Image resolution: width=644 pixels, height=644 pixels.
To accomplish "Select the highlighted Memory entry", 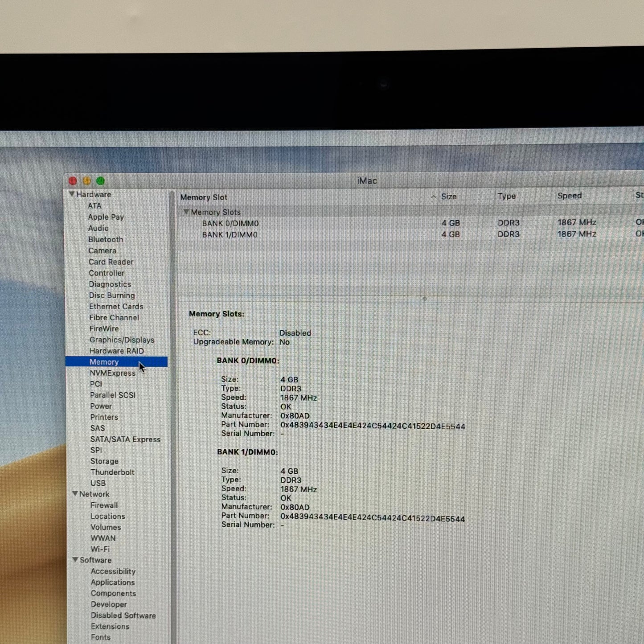I will 116,362.
